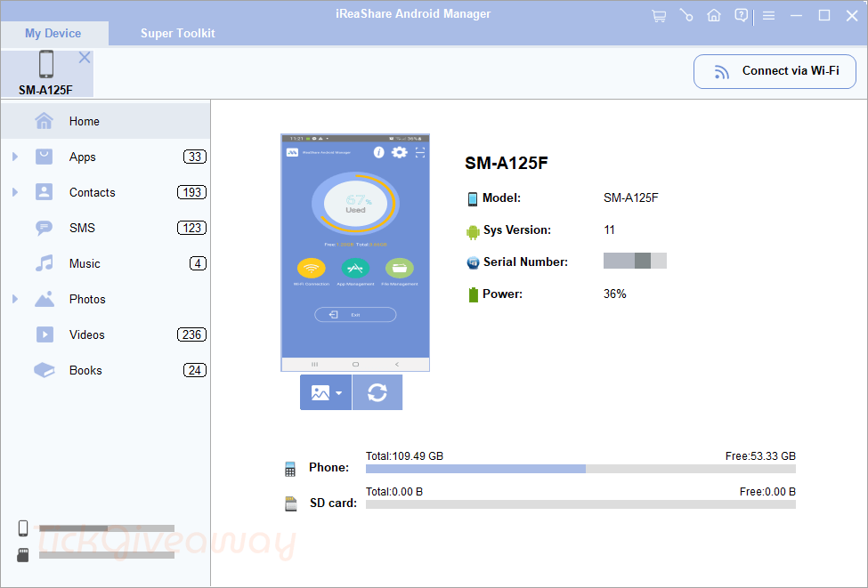
Task: Open the SMS category
Action: (106, 228)
